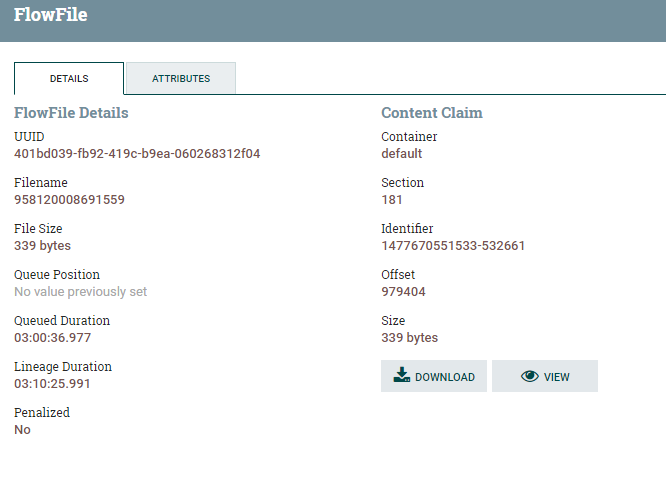666x497 pixels.
Task: Select the Details tab
Action: point(69,79)
